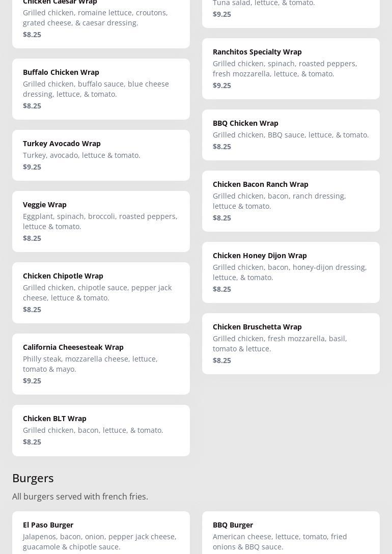
Task: Click the Chicken Chipotle Wrap card
Action: click(x=101, y=293)
